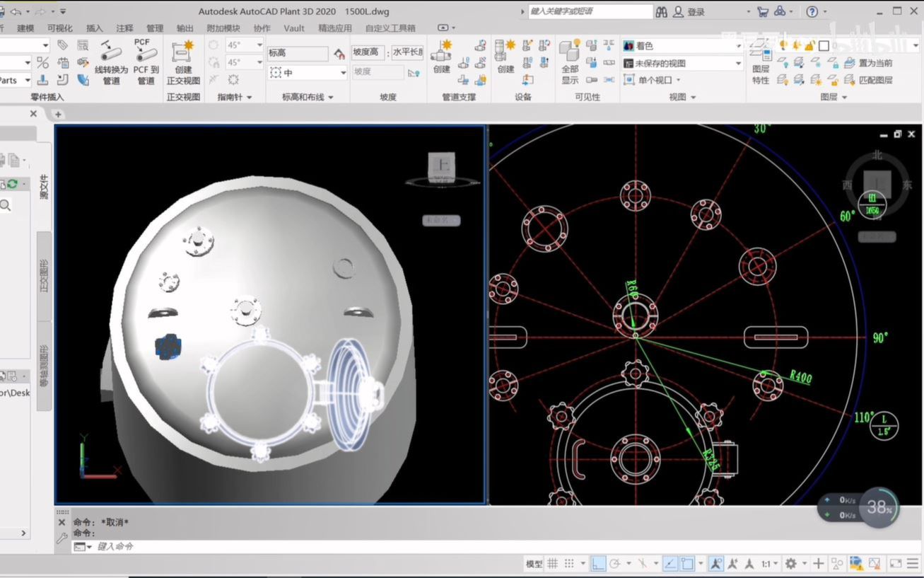Viewport: 924px width, 578px height.
Task: Expand the 未保存的视图 view dropdown
Action: [x=739, y=62]
